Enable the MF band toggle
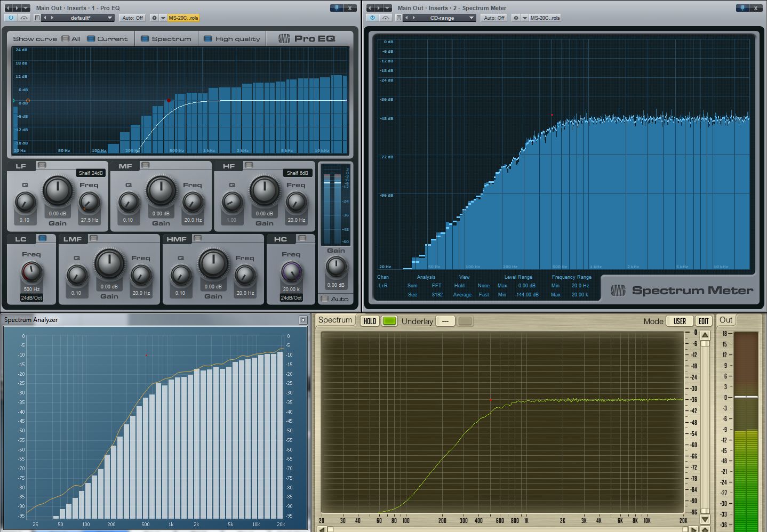This screenshot has width=767, height=532. (145, 165)
